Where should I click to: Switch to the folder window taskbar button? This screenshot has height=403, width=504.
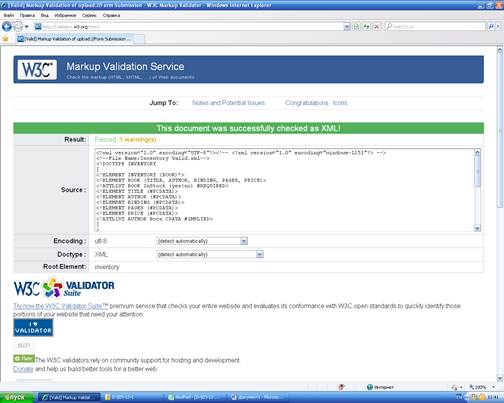133,397
